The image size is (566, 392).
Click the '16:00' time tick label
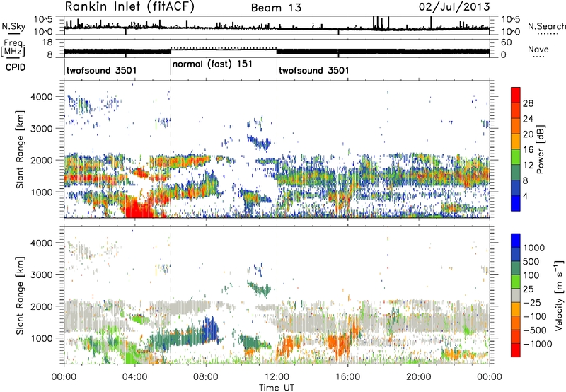[x=347, y=377]
